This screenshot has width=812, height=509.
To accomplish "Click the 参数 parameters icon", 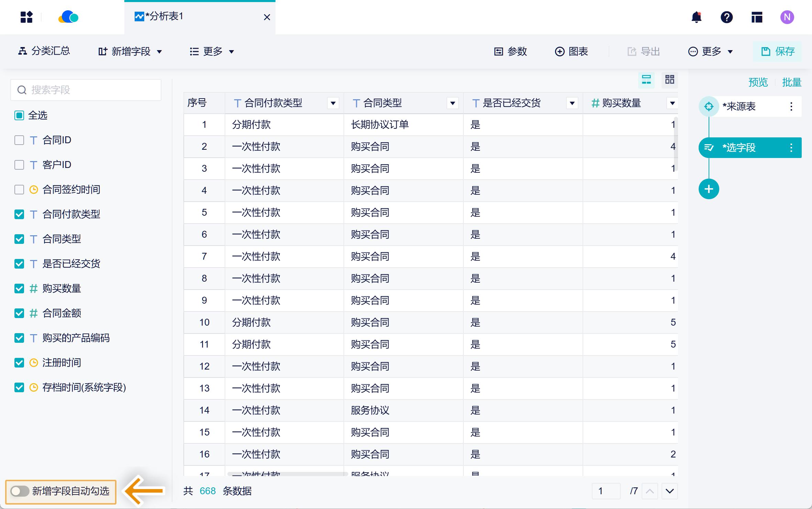I will [511, 52].
